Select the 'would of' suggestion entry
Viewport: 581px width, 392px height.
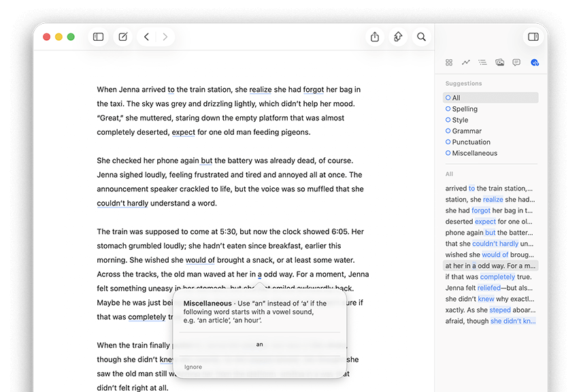point(490,255)
